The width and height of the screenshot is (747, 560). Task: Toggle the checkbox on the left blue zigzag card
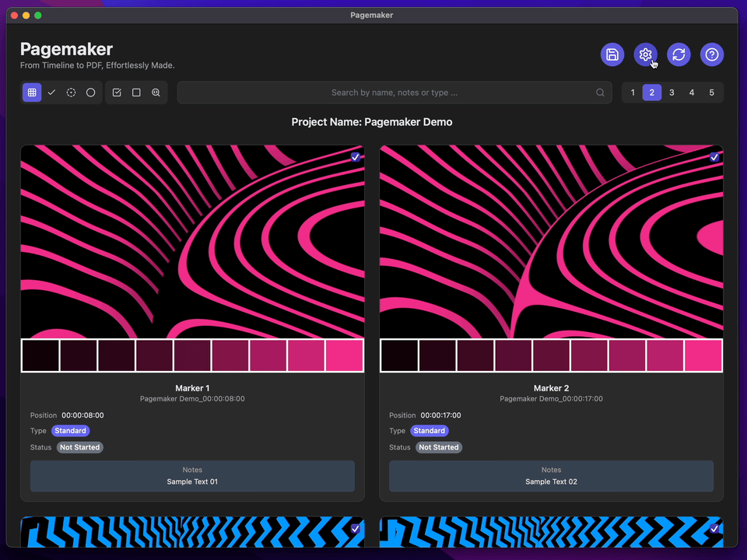point(356,528)
